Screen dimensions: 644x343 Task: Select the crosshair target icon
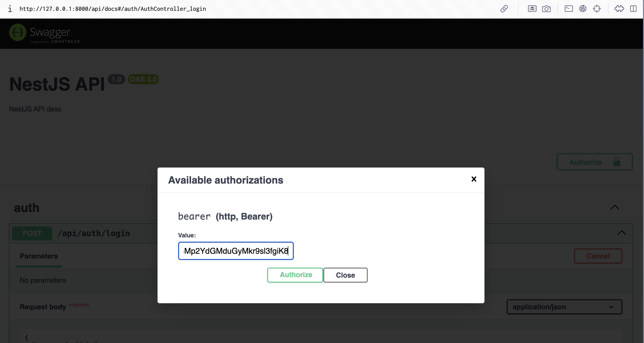pyautogui.click(x=597, y=9)
